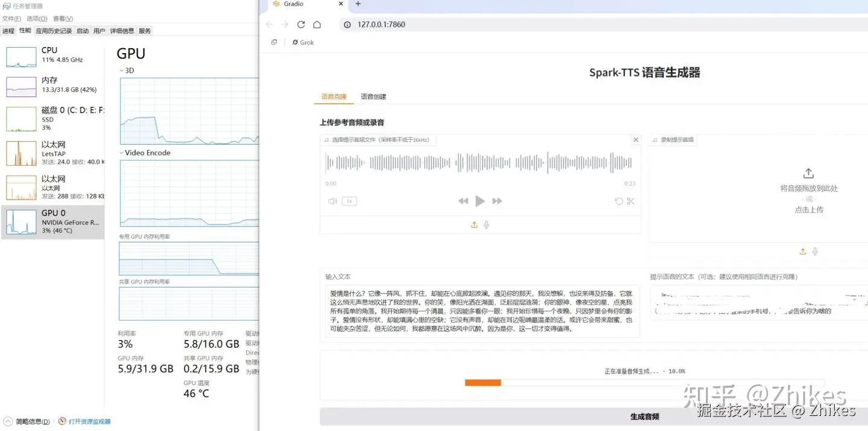Screen dimensions: 868x431
Task: Click the icon left of Grok bookmark
Action: [x=274, y=42]
